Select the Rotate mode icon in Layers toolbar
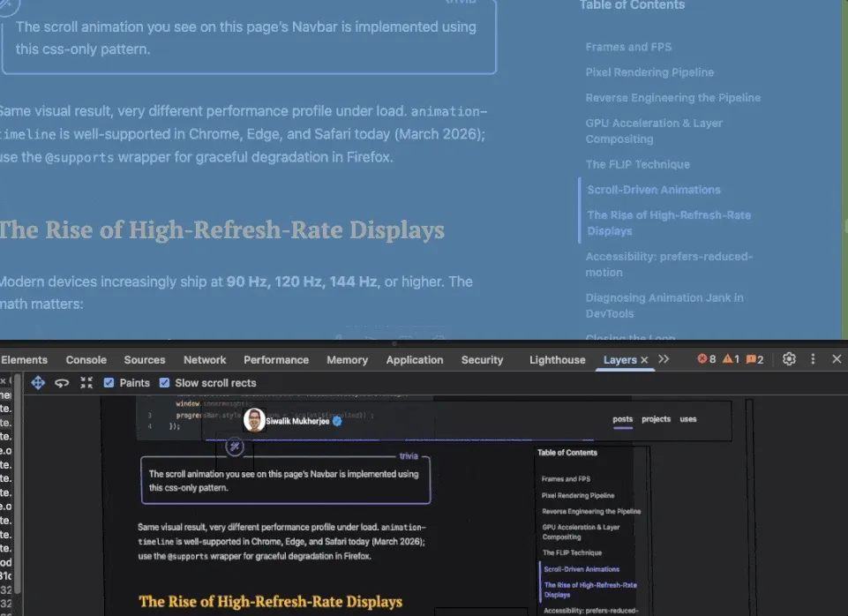The height and width of the screenshot is (616, 848). (x=61, y=382)
